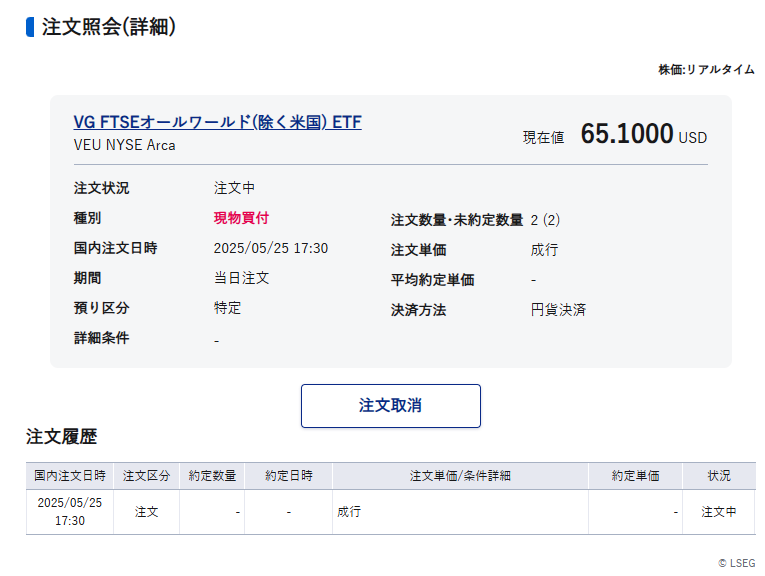This screenshot has height=576, width=765.
Task: Click the 現物買付 order type text
Action: coord(241,218)
